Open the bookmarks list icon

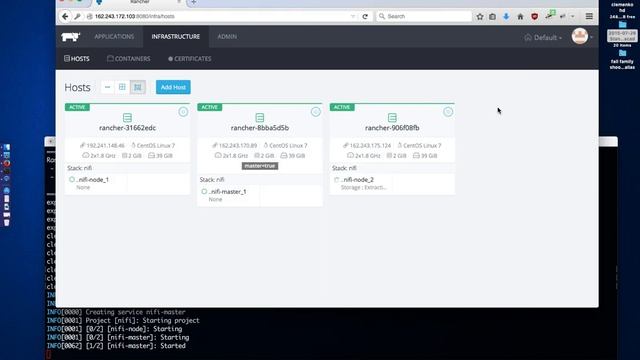click(493, 16)
